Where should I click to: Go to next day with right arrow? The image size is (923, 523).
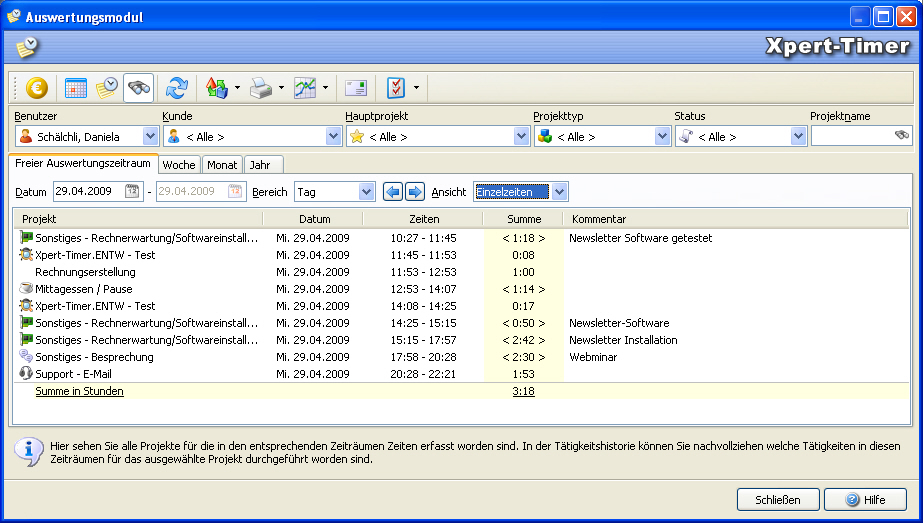(x=414, y=191)
